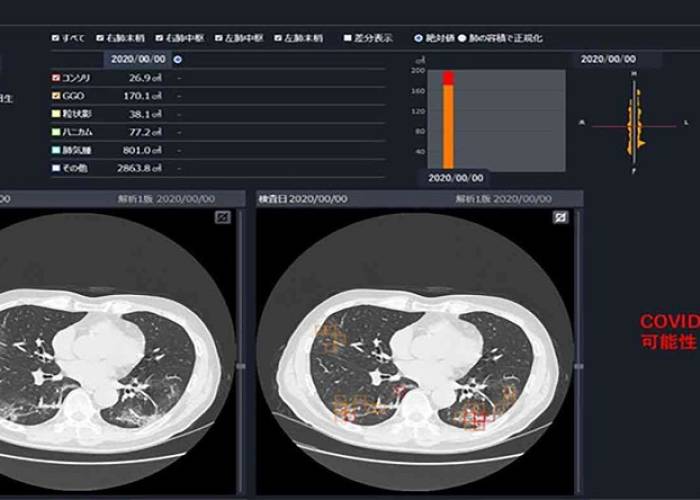Select the 絶対値 radio button
The height and width of the screenshot is (500, 700).
tap(418, 38)
